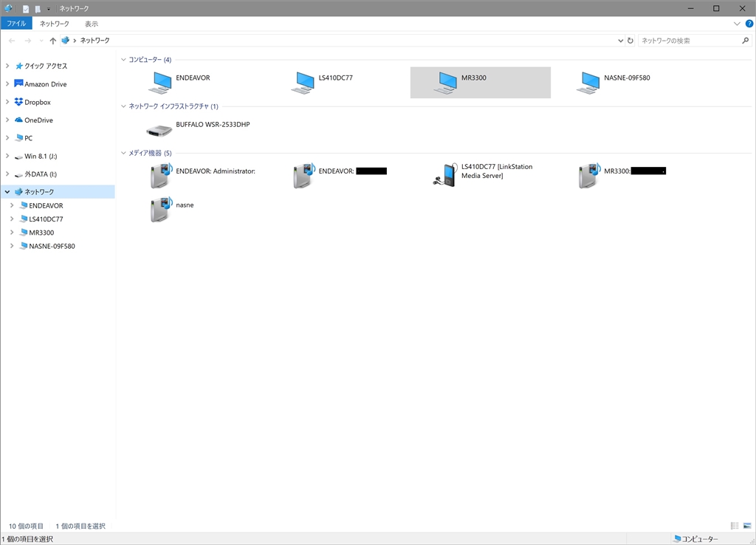Switch to large icons view layout
The image size is (756, 545).
747,526
